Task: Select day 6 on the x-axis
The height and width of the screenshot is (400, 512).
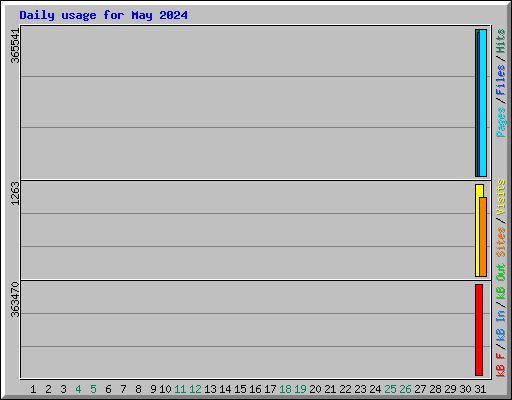Action: (108, 389)
